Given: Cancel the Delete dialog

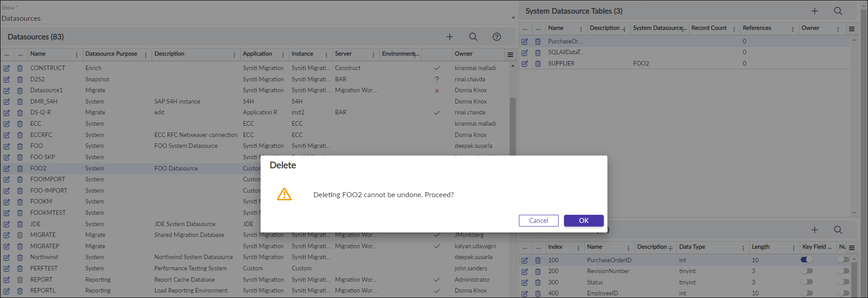Looking at the screenshot, I should pos(538,221).
